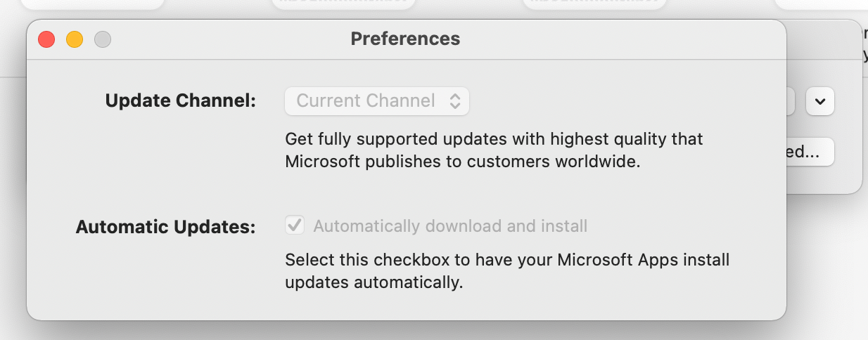Click the up-down arrows on Current Channel
The height and width of the screenshot is (340, 868).
pos(455,101)
